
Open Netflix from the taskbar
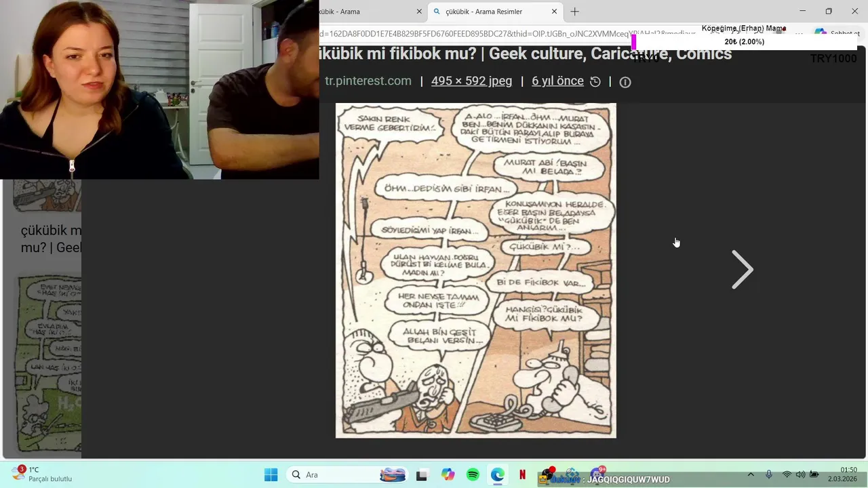pos(522,474)
